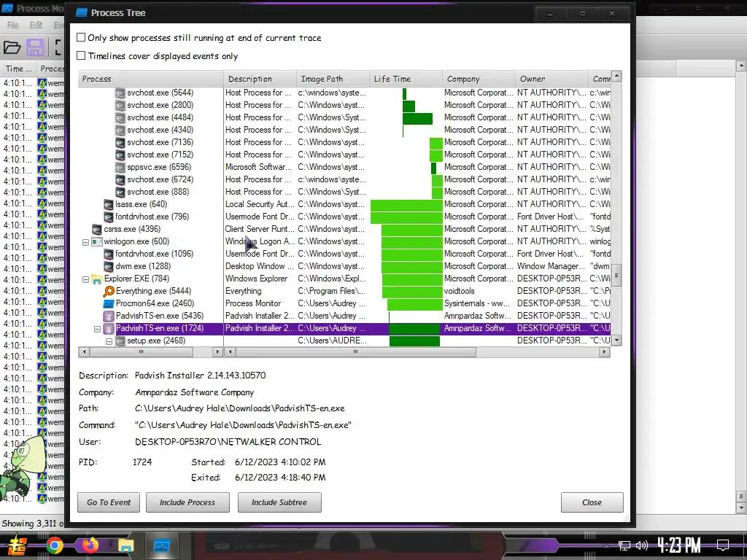Click the life time bar of PadvishTS-en.exe (1724)

tap(414, 328)
